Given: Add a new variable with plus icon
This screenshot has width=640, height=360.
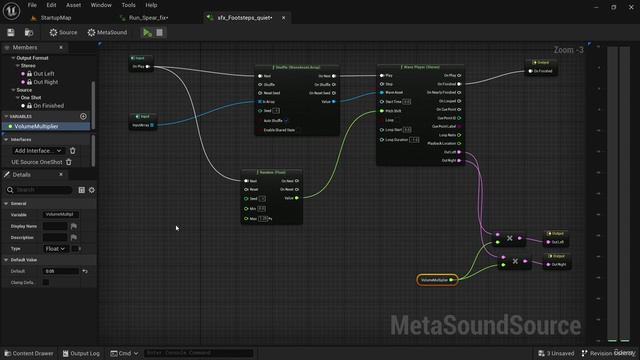Looking at the screenshot, I should 83,116.
